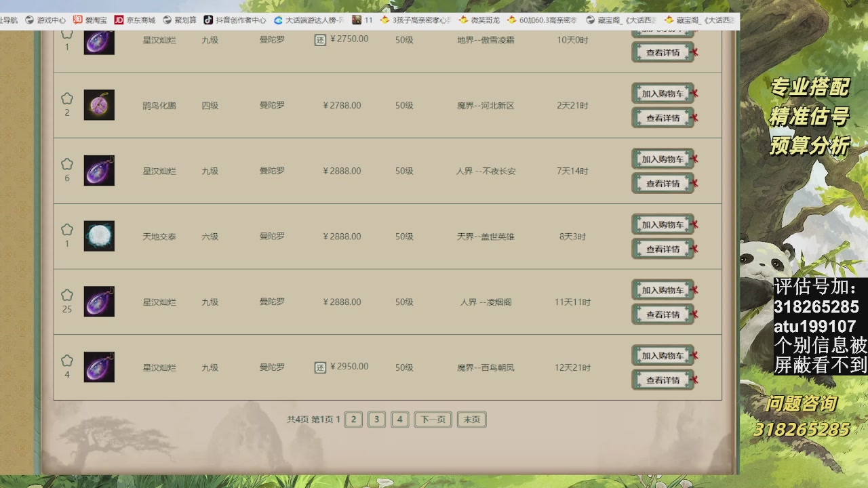The height and width of the screenshot is (488, 868).
Task: Add the 鹊鸟化鹏 listing to the cart
Action: [663, 94]
